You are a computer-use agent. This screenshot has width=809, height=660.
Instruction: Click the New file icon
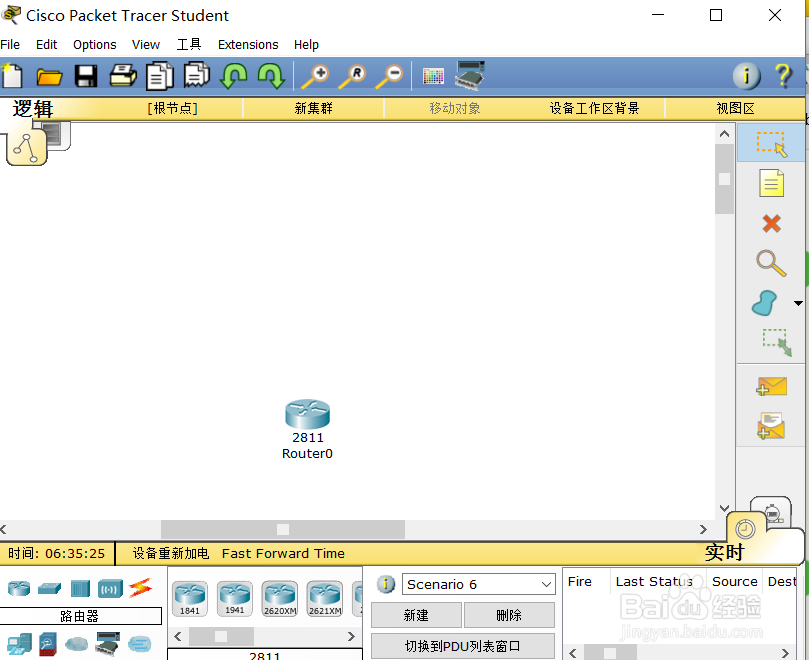coord(12,76)
